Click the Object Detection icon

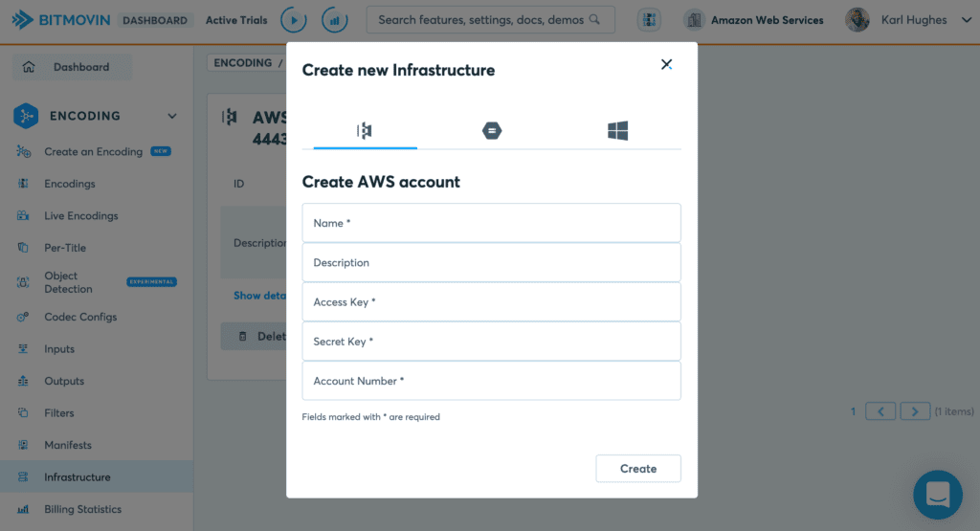23,282
